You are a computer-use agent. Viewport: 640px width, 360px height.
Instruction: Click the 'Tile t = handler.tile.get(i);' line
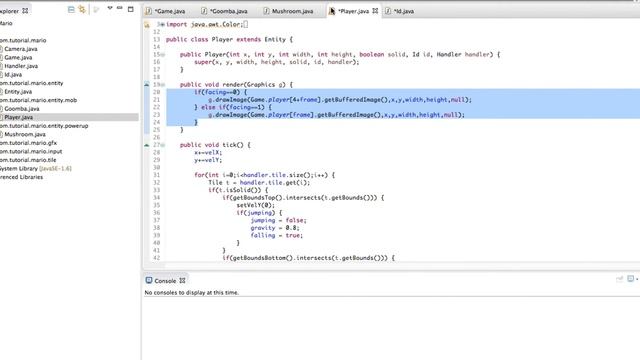click(259, 183)
